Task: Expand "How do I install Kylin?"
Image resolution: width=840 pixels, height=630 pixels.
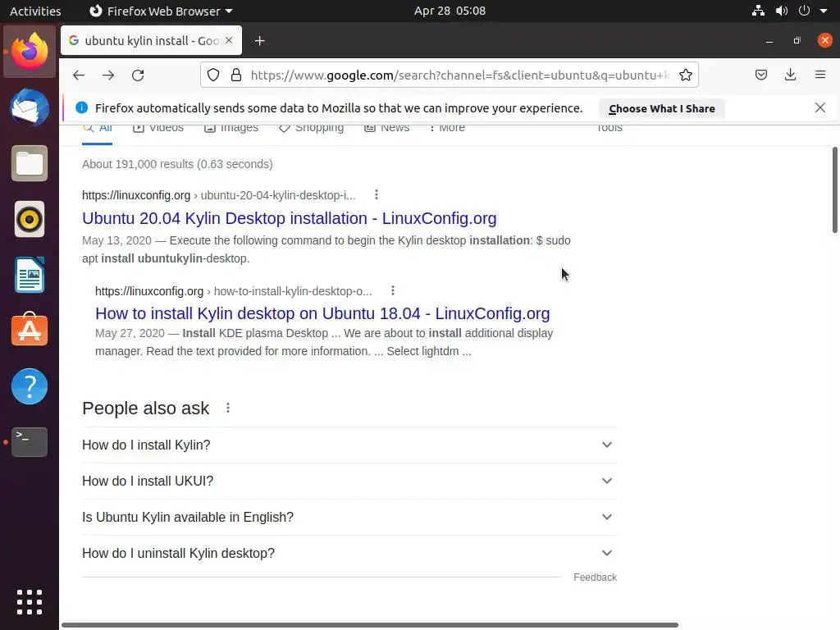Action: click(x=349, y=445)
